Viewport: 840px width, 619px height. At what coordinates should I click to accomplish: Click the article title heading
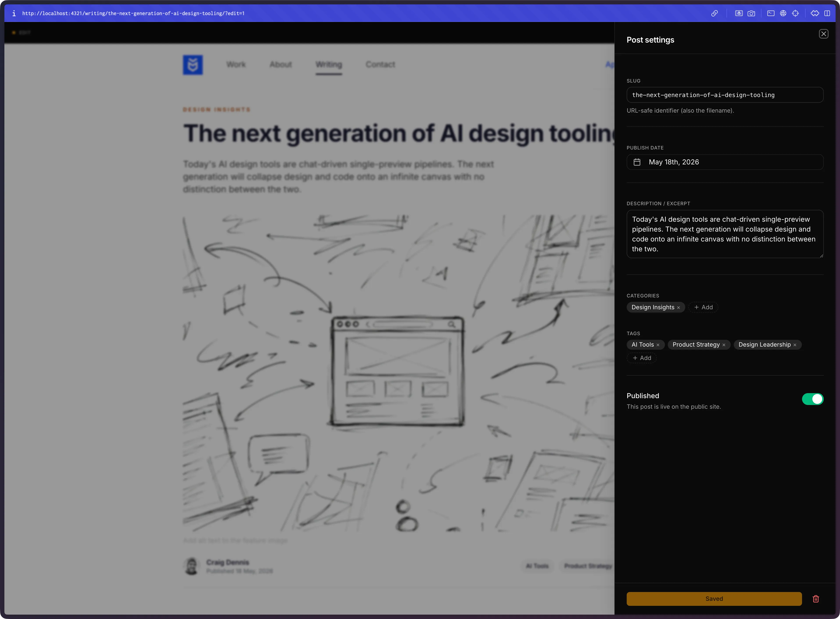coord(399,134)
